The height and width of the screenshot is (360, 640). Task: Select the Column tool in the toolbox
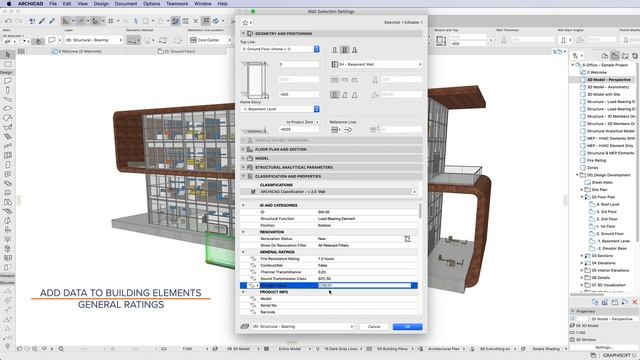coord(7,90)
